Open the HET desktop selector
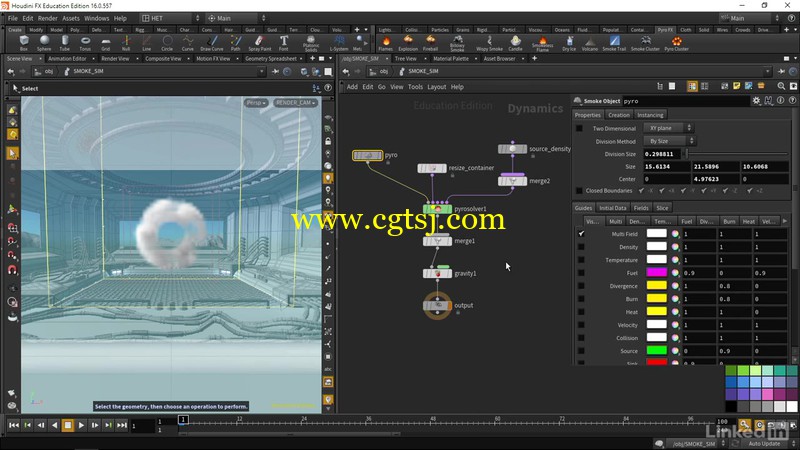 pos(171,18)
